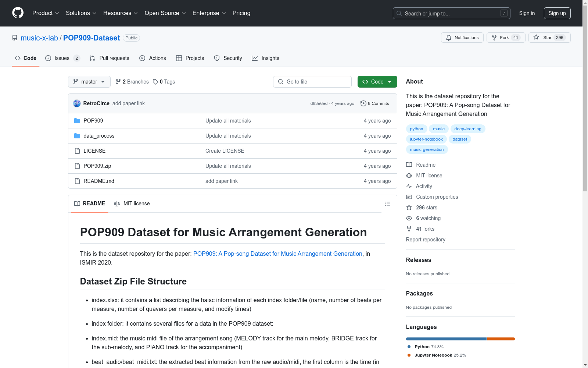Screen dimensions: 588x368
Task: Click the blue Python language bar segment
Action: 446,339
